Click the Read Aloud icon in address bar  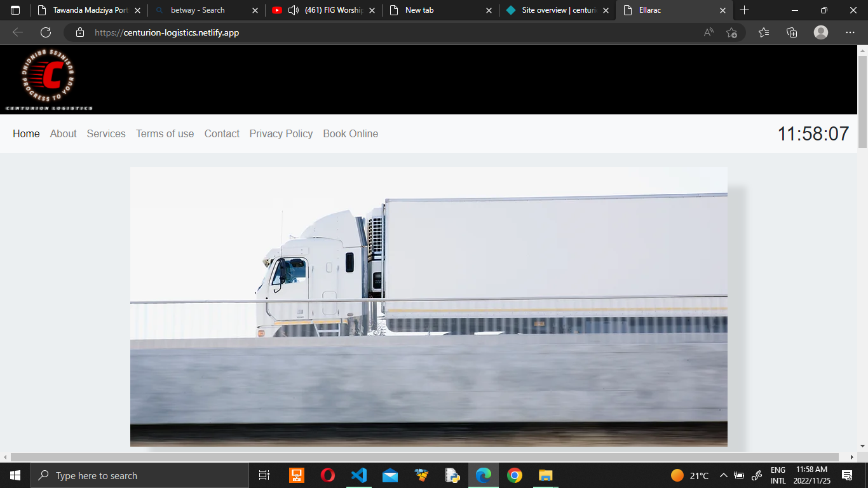pos(709,32)
